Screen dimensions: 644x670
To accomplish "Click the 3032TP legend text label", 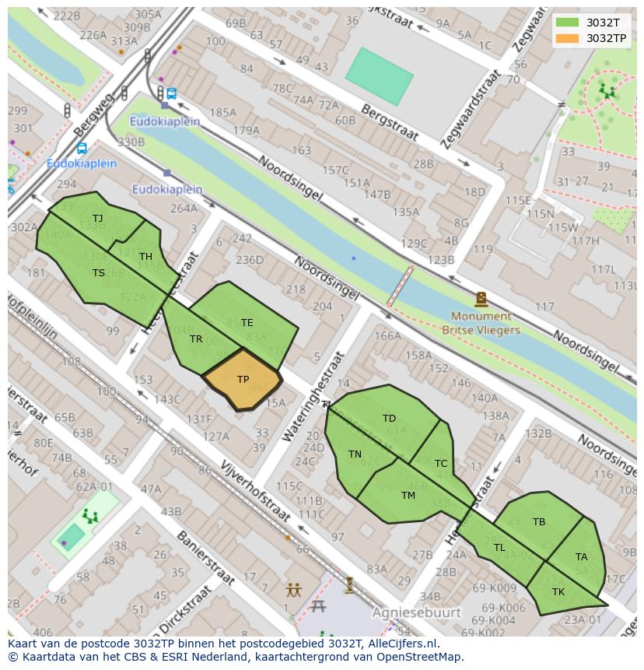I will (x=607, y=38).
